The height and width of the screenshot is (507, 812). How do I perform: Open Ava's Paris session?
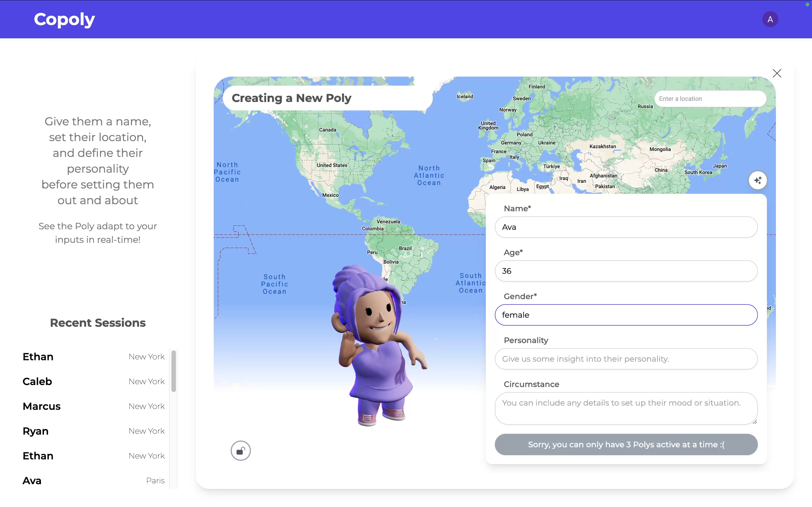[94, 481]
